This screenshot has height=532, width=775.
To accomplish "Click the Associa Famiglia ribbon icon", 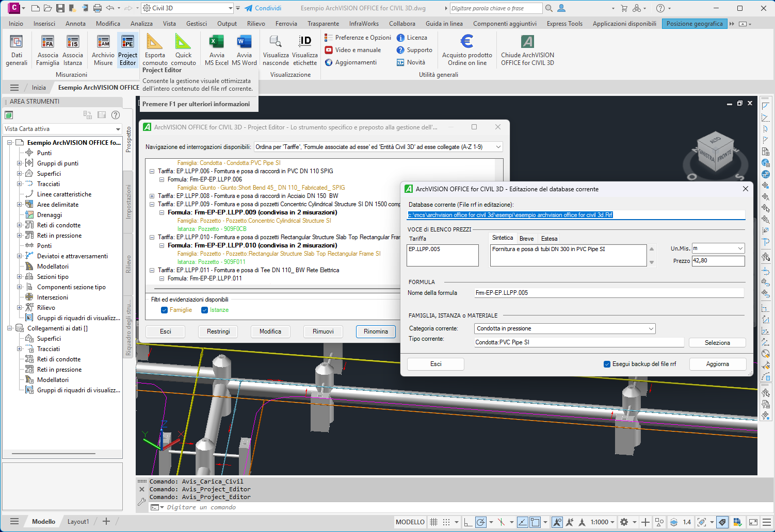I will 47,50.
